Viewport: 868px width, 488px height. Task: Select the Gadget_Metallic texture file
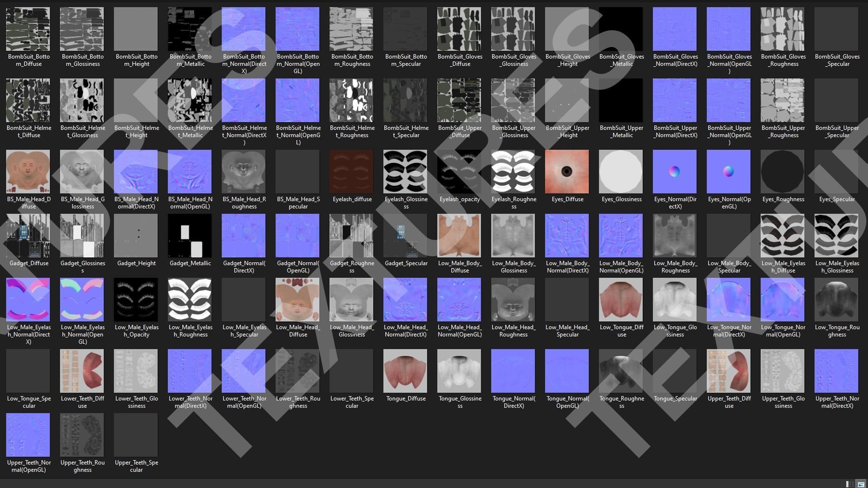(190, 235)
